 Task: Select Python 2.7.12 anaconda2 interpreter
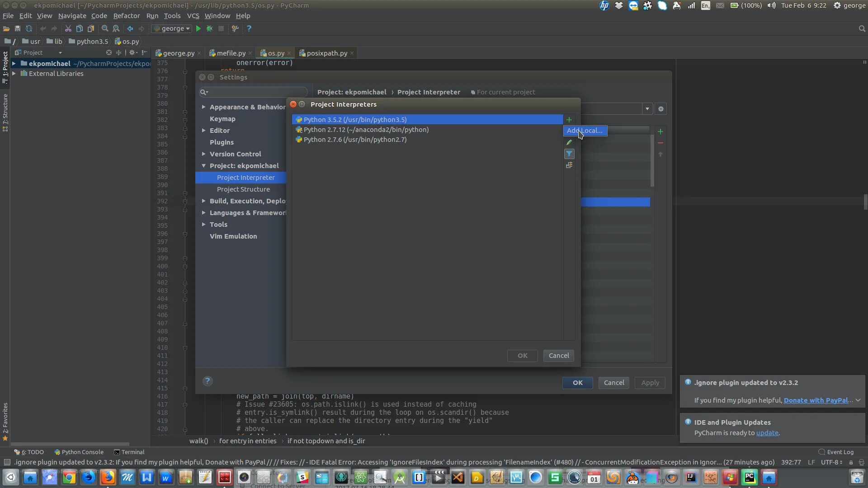366,130
